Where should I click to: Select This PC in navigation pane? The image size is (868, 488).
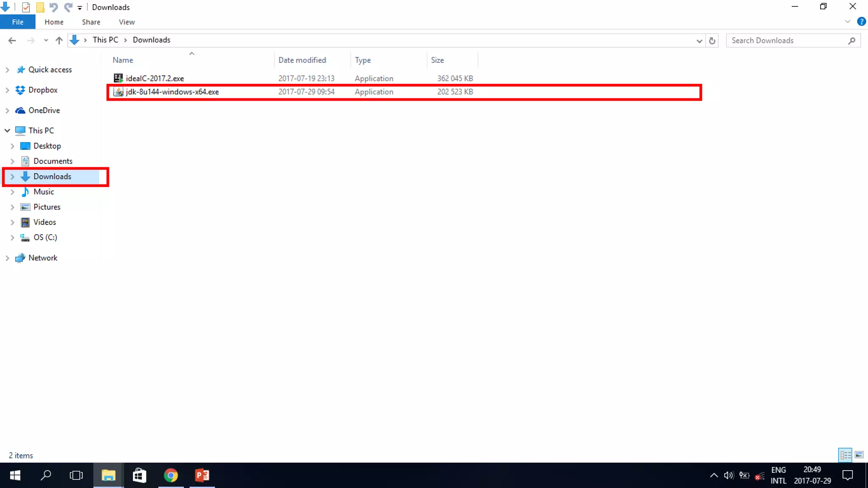(41, 130)
